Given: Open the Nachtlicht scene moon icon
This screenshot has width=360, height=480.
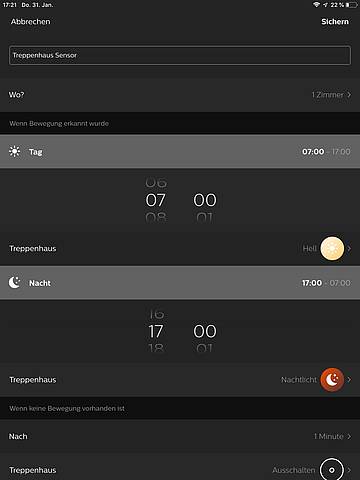Looking at the screenshot, I should point(332,380).
